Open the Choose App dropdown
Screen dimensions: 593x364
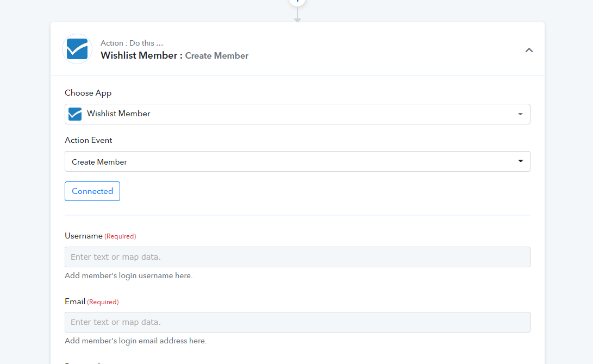(x=297, y=114)
